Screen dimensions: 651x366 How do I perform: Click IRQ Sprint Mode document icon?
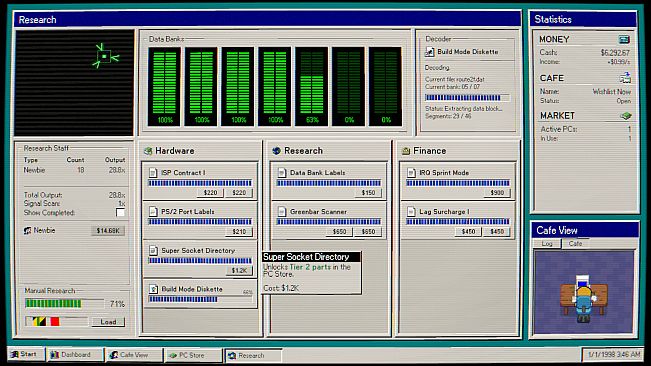[x=411, y=172]
